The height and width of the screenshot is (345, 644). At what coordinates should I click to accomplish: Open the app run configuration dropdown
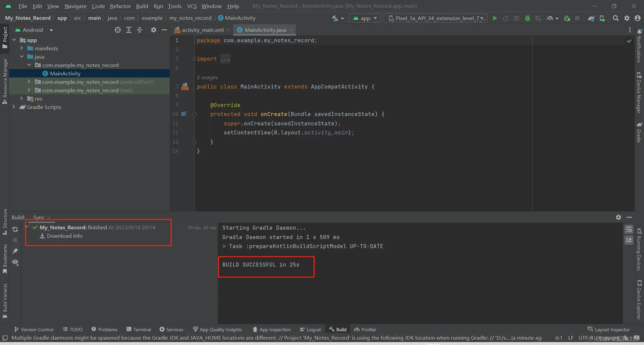[365, 18]
